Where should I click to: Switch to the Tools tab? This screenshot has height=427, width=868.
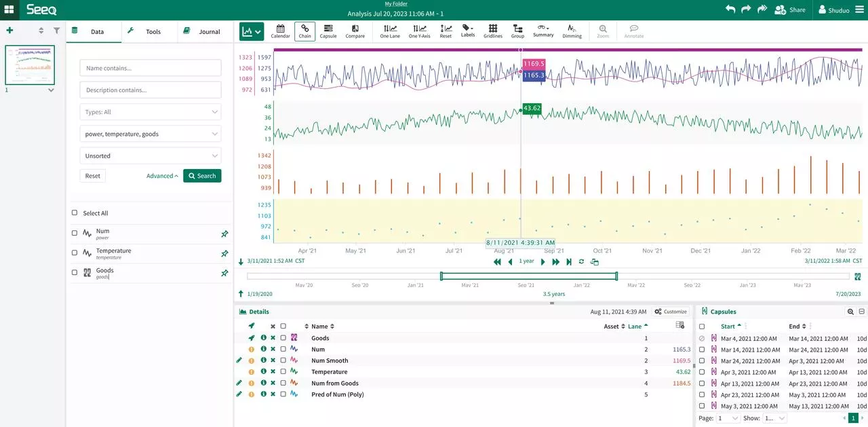(x=149, y=31)
